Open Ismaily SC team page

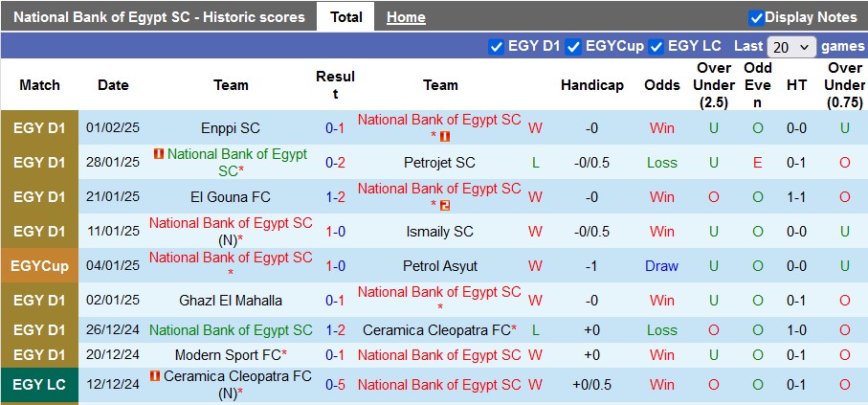(439, 232)
